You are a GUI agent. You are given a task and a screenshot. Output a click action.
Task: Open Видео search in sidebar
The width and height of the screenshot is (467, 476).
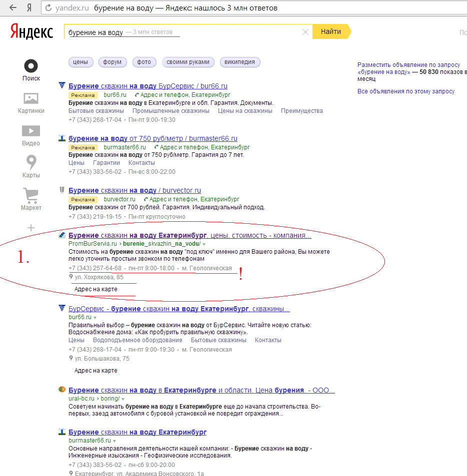pos(31,136)
